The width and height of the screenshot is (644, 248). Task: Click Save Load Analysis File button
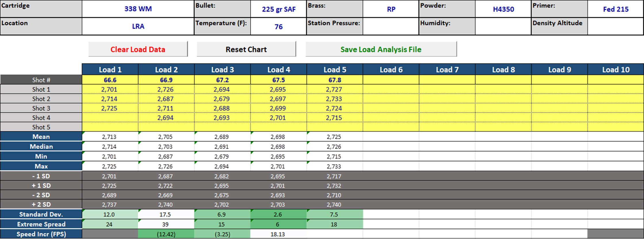point(381,49)
